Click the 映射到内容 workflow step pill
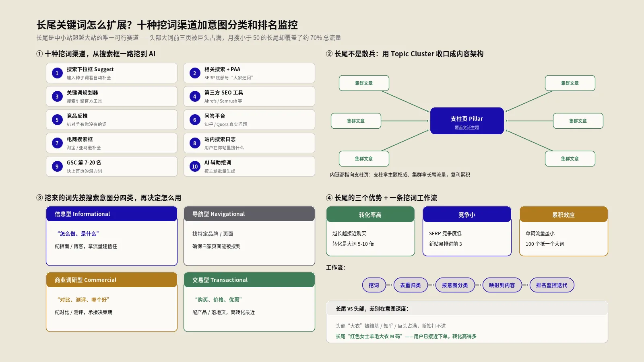 [x=502, y=285]
